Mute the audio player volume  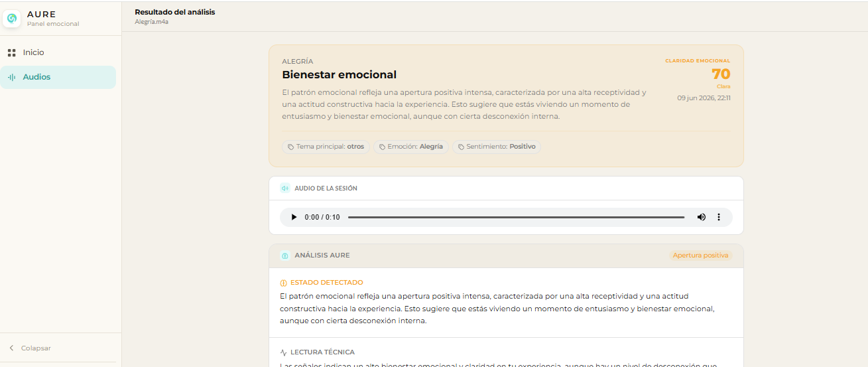point(701,217)
